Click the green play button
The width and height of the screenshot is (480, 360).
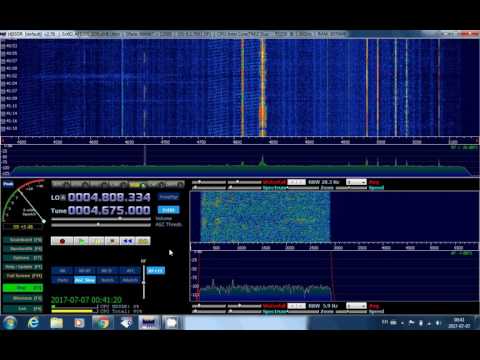pyautogui.click(x=81, y=241)
